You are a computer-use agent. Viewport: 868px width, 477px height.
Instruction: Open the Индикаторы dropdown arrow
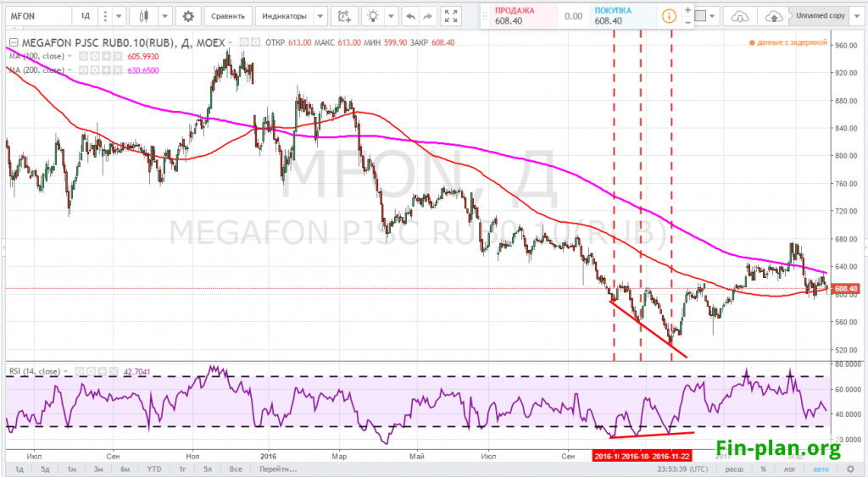pyautogui.click(x=320, y=15)
